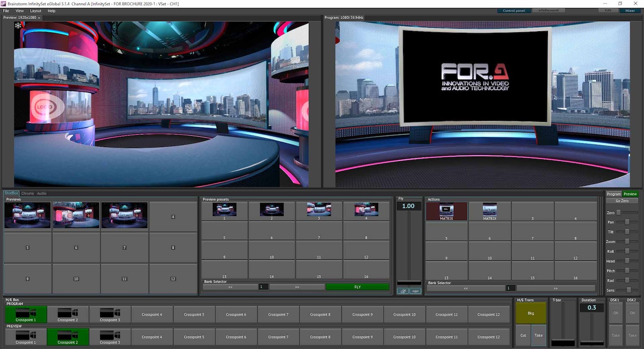Click the Duration value field 0.3

592,308
